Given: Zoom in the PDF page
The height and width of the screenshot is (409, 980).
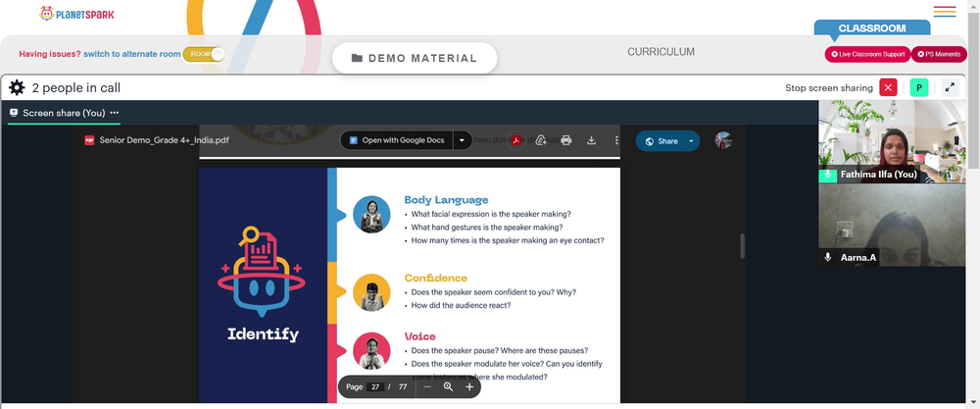Looking at the screenshot, I should (x=469, y=386).
